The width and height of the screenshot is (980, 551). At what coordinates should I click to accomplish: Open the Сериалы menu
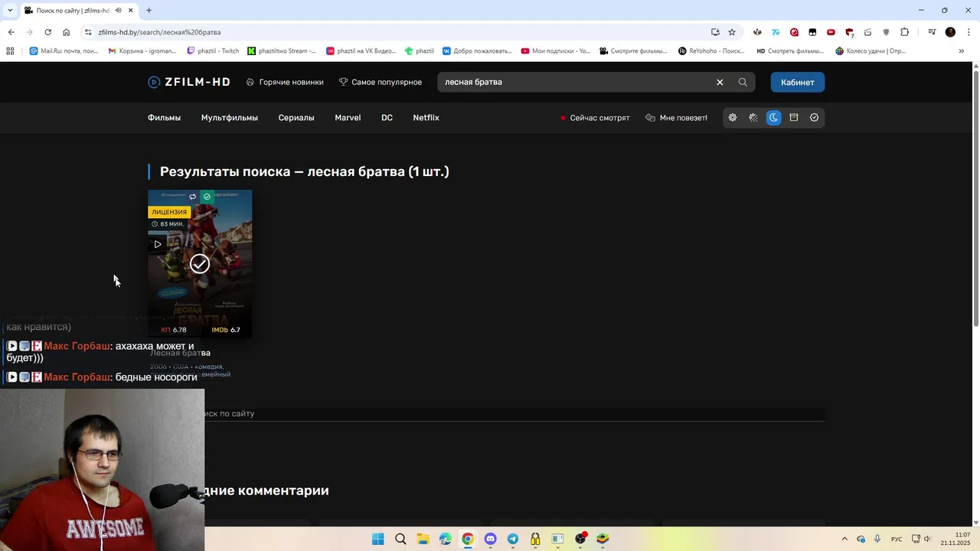pyautogui.click(x=296, y=118)
